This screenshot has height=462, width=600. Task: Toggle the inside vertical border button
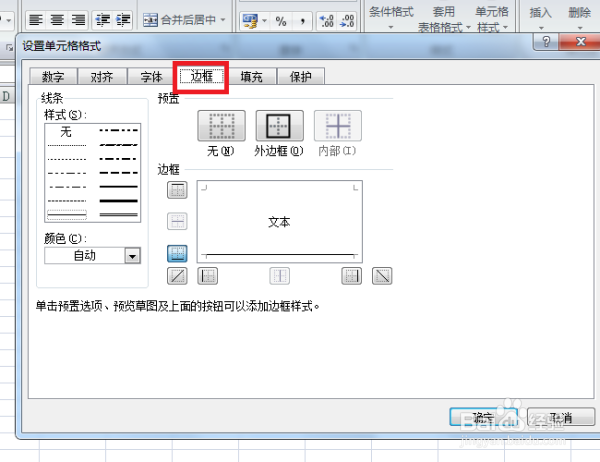tap(279, 276)
